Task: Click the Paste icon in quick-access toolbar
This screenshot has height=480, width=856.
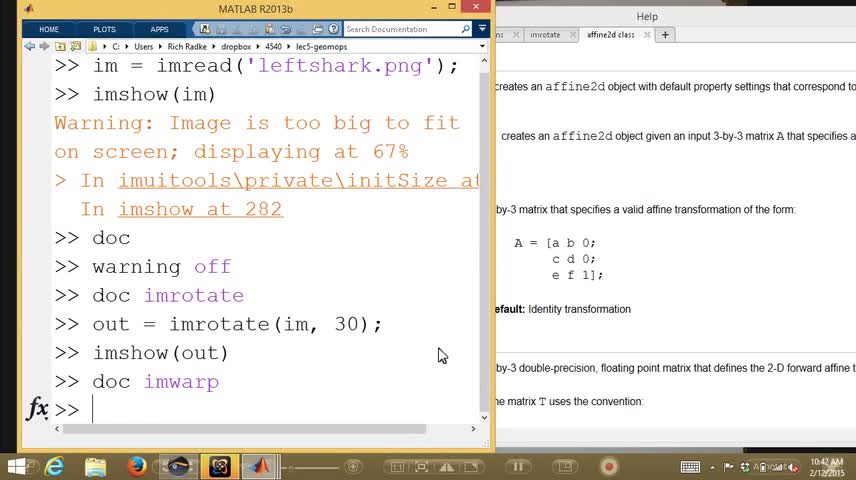Action: (x=270, y=29)
